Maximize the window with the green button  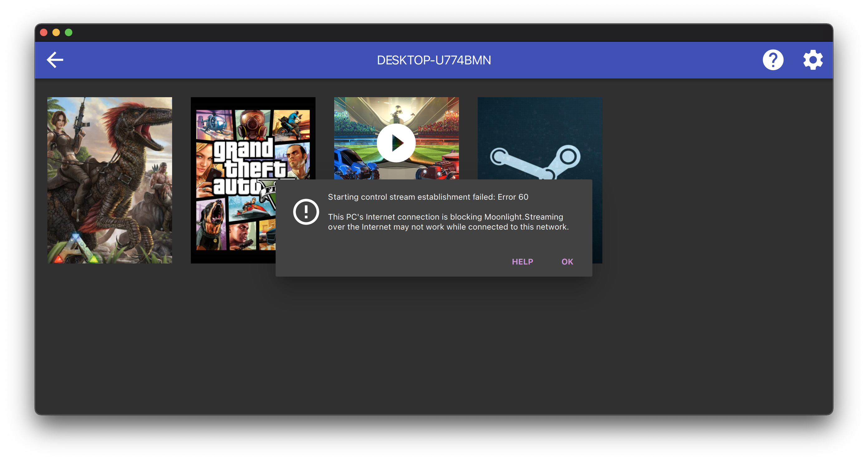[69, 32]
